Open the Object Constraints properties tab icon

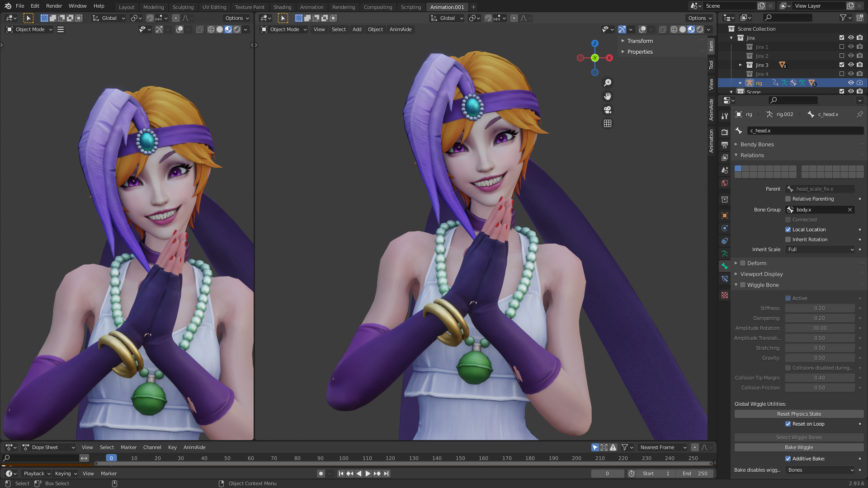(x=725, y=241)
